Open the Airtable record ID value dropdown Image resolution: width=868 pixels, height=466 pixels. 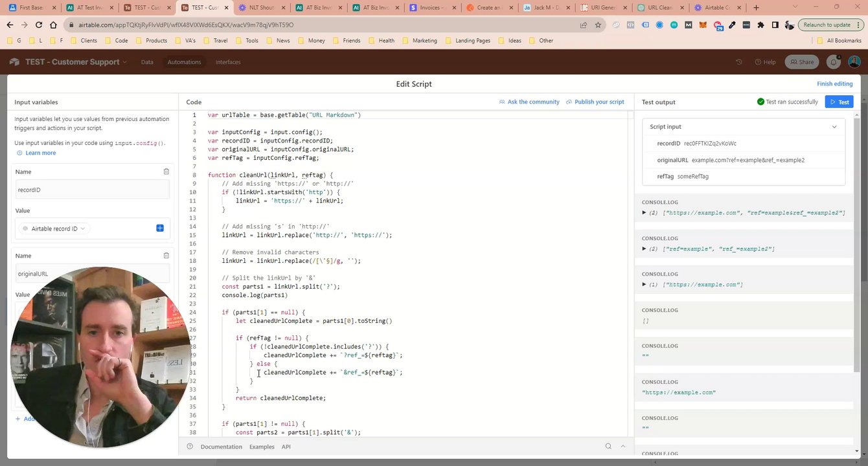tap(54, 228)
